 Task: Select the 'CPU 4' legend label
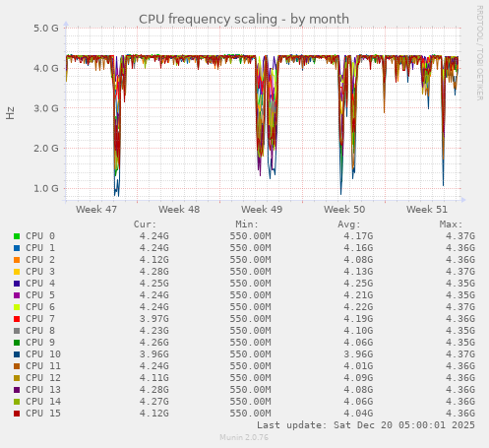[x=40, y=284]
